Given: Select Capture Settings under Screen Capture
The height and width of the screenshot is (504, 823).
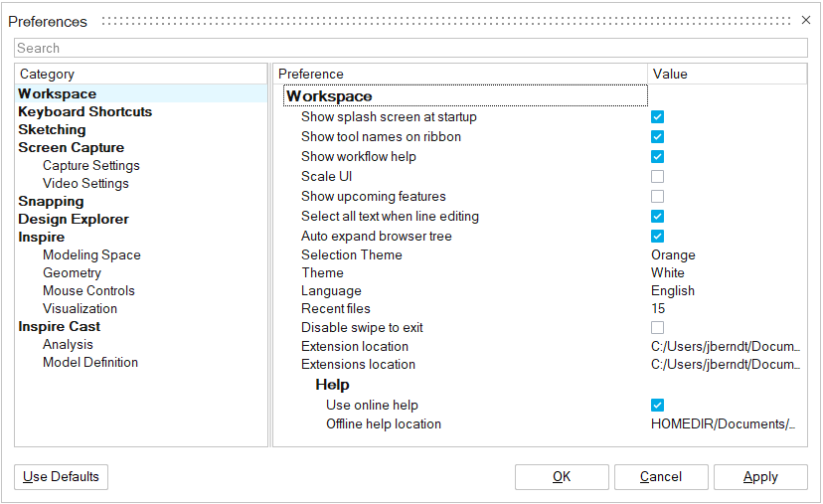Looking at the screenshot, I should [x=90, y=166].
